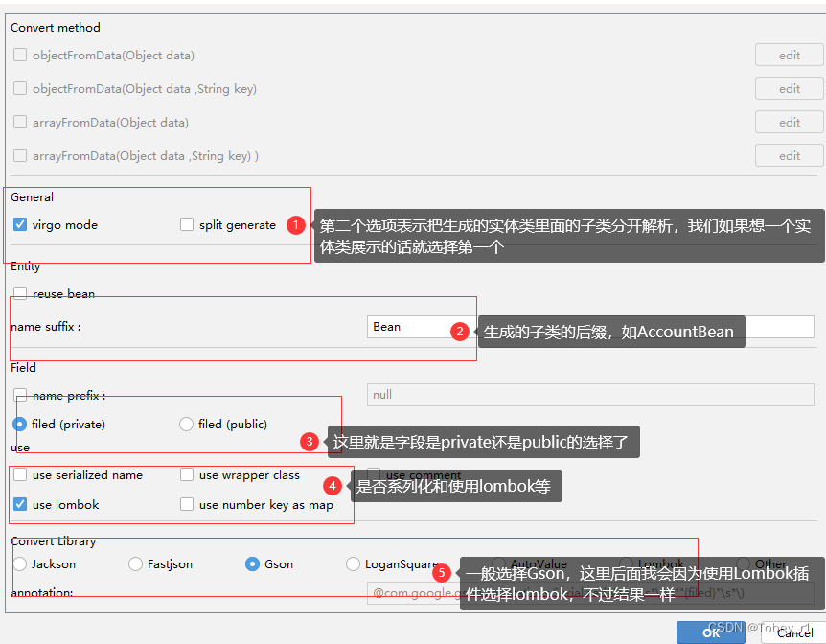Click the 'annotation:' label

click(41, 592)
